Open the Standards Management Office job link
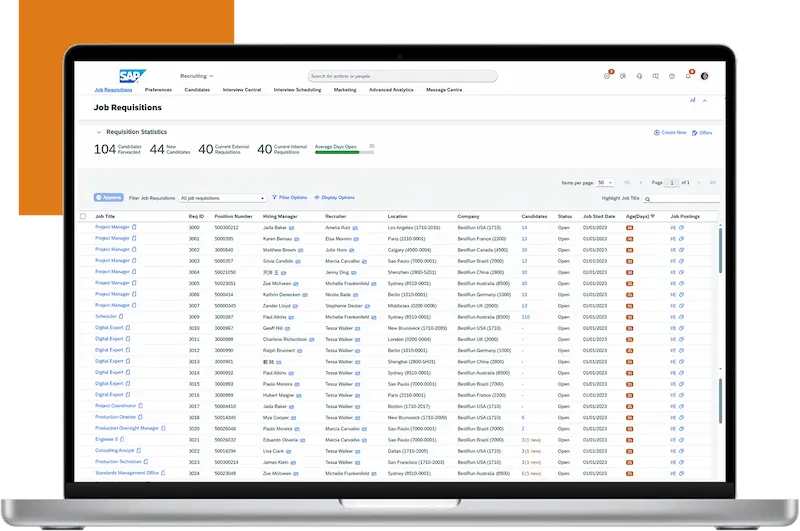Screen dimensions: 800x531 (x=126, y=472)
